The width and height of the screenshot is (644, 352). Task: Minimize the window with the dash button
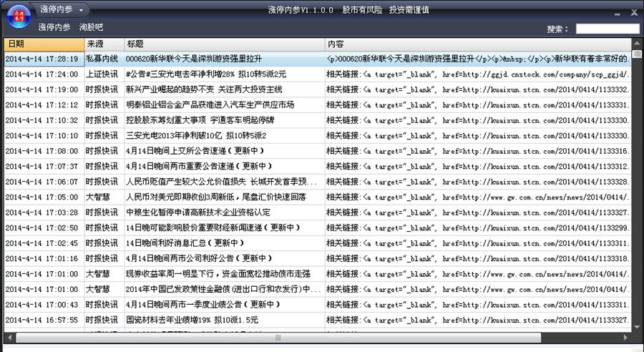click(617, 14)
